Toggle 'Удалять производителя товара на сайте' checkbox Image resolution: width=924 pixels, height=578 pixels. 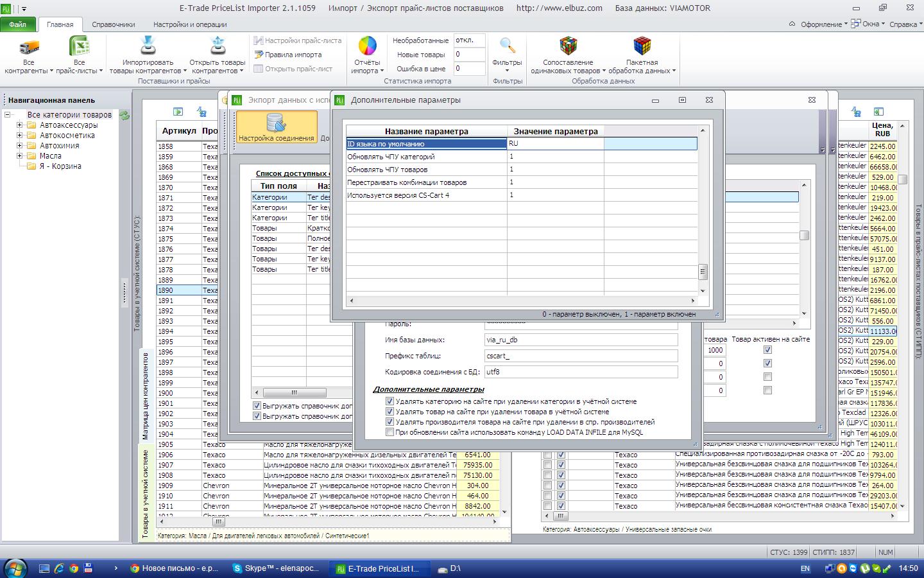click(389, 422)
